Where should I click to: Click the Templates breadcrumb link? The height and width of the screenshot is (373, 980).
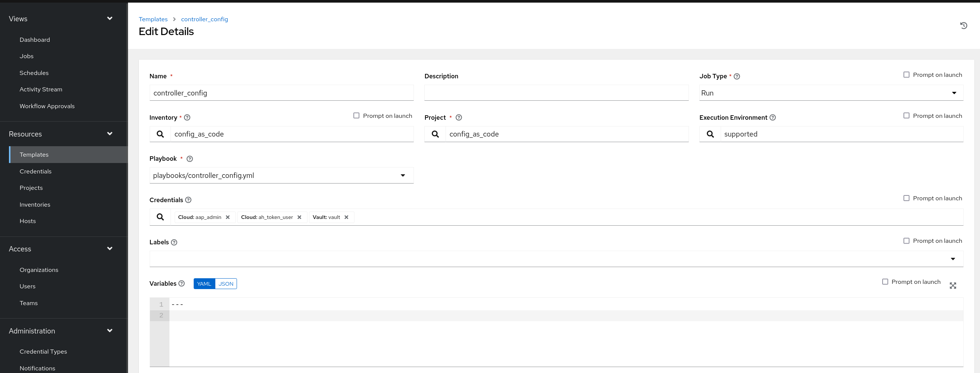click(x=153, y=19)
